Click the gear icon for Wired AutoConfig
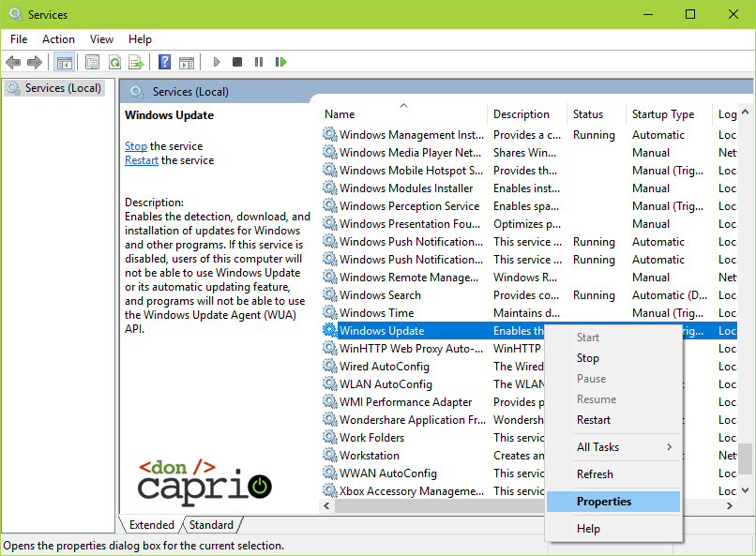Screen dimensions: 756x556 (330, 366)
